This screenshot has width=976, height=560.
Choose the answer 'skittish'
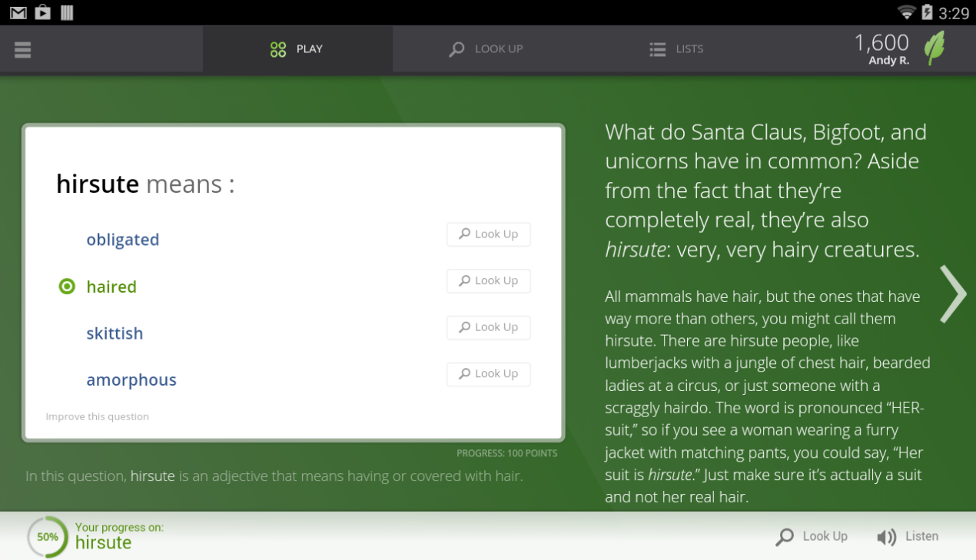(115, 333)
